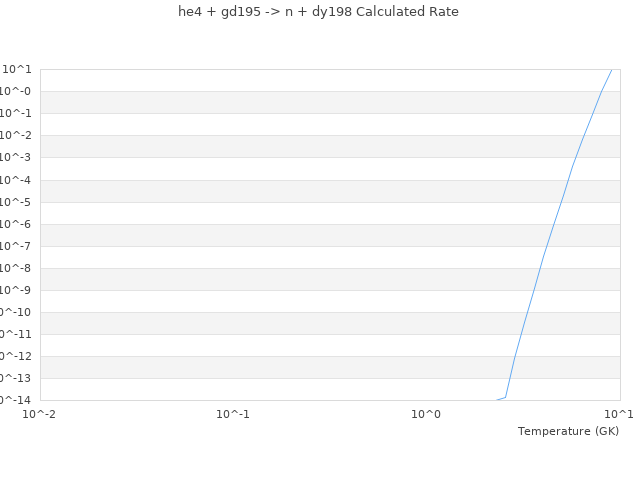The width and height of the screenshot is (640, 480).
Task: Select the 10^1 x-axis tick label
Action: tap(619, 414)
